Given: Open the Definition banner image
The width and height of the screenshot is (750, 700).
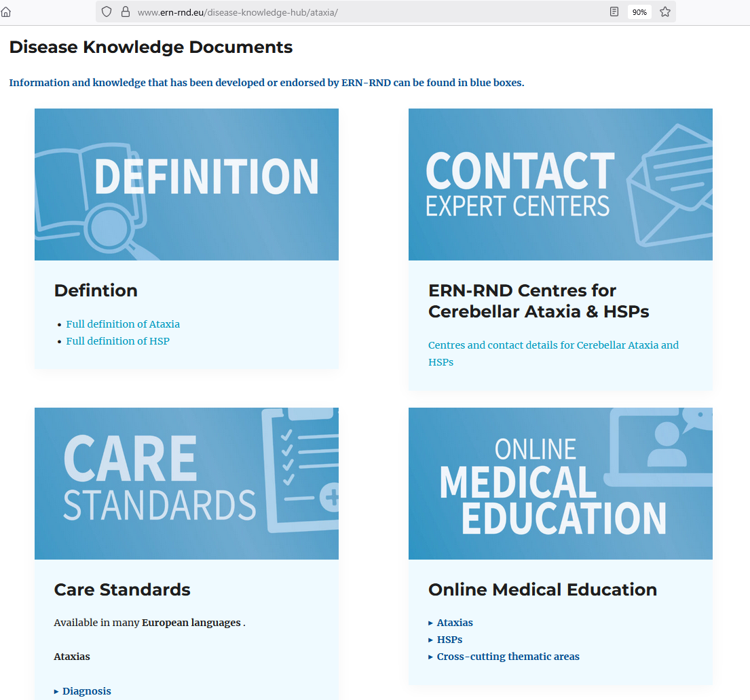Looking at the screenshot, I should [187, 184].
